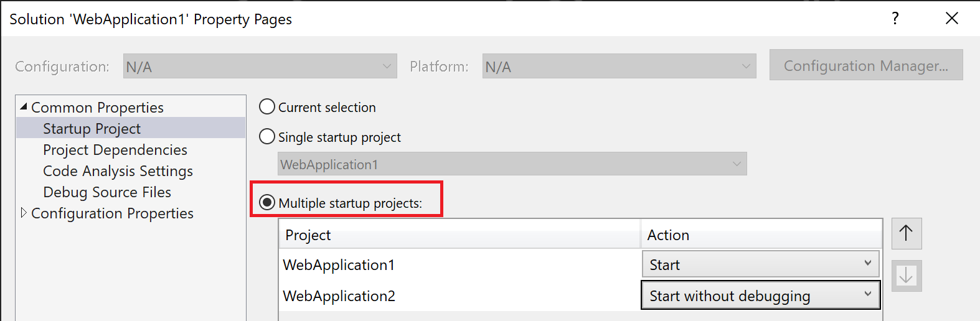Viewport: 980px width, 321px height.
Task: Open the Project Dependencies page
Action: pyautogui.click(x=115, y=150)
